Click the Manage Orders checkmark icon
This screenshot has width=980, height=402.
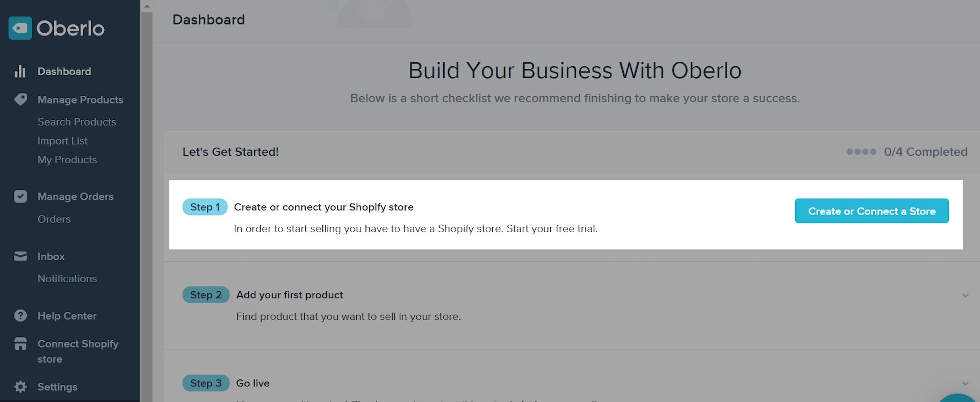(x=20, y=196)
